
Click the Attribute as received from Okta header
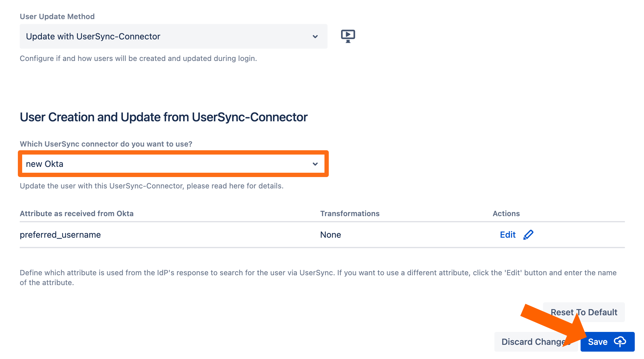tap(77, 213)
